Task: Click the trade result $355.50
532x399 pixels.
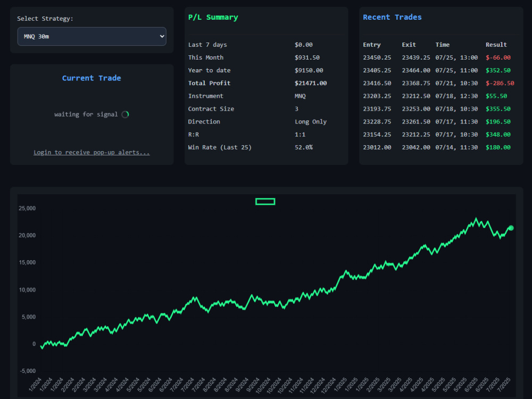Action: point(498,109)
